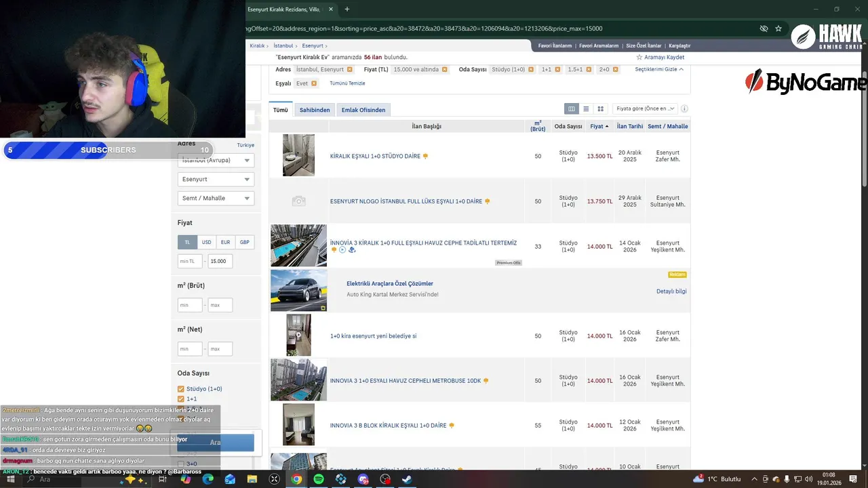Image resolution: width=868 pixels, height=488 pixels.
Task: Toggle the 3+0 room checkbox
Action: pyautogui.click(x=180, y=464)
